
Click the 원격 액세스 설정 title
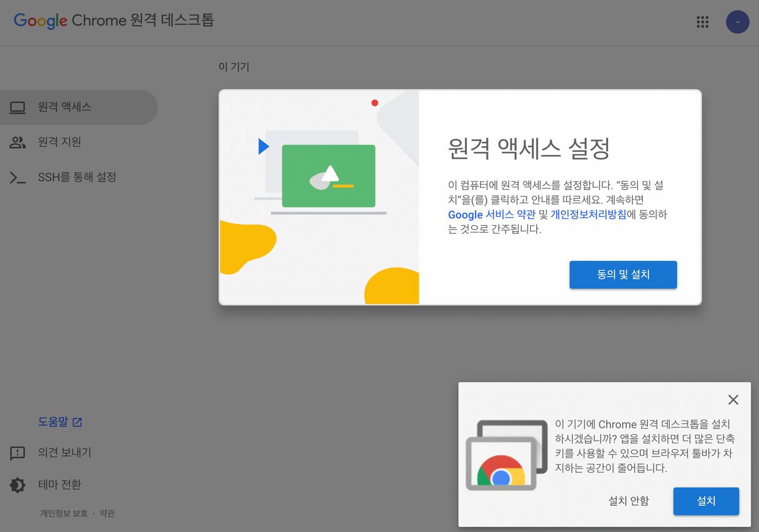529,149
